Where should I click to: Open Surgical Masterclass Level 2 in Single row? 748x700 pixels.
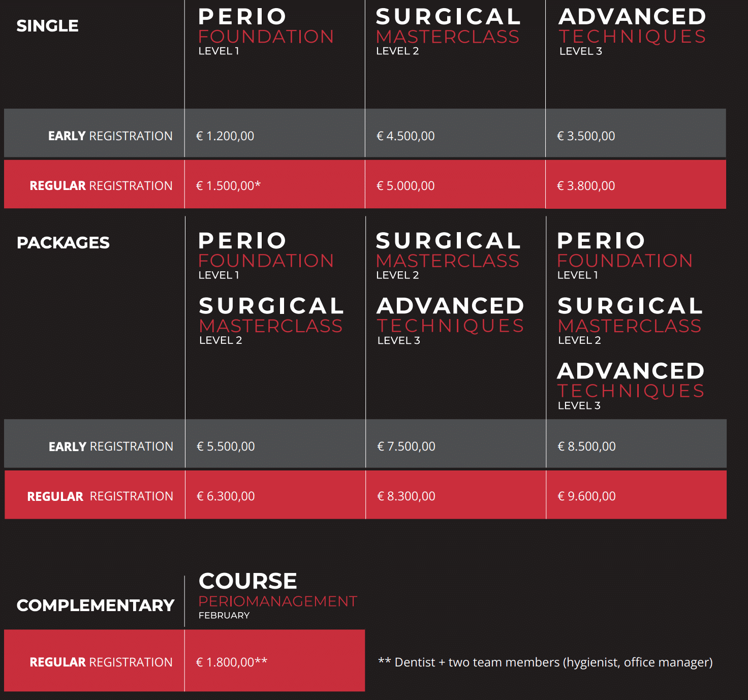point(448,31)
